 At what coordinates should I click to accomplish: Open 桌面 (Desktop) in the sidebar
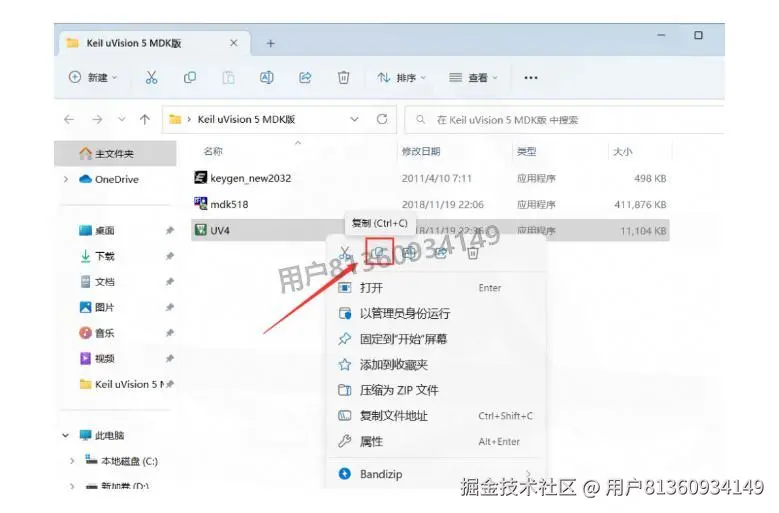click(x=97, y=230)
